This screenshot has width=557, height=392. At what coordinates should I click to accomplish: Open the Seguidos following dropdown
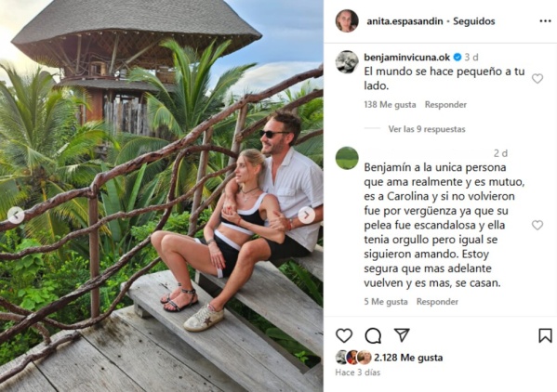click(x=474, y=21)
